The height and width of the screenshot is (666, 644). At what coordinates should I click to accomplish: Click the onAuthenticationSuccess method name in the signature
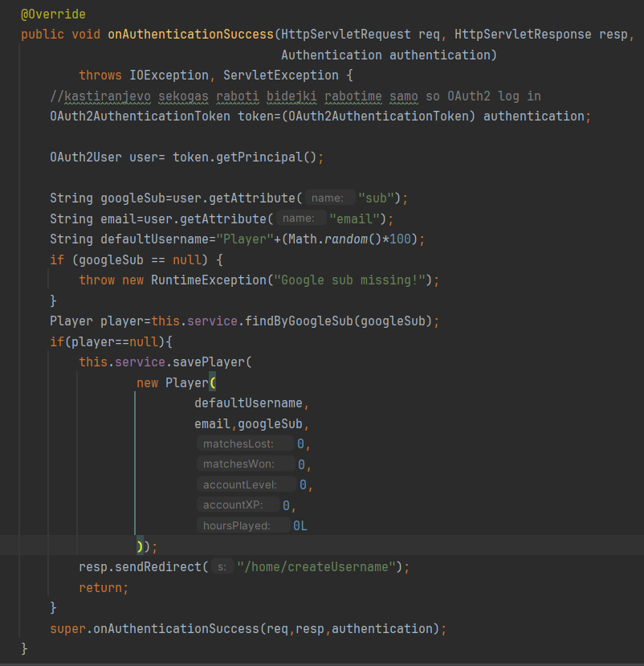(x=191, y=35)
